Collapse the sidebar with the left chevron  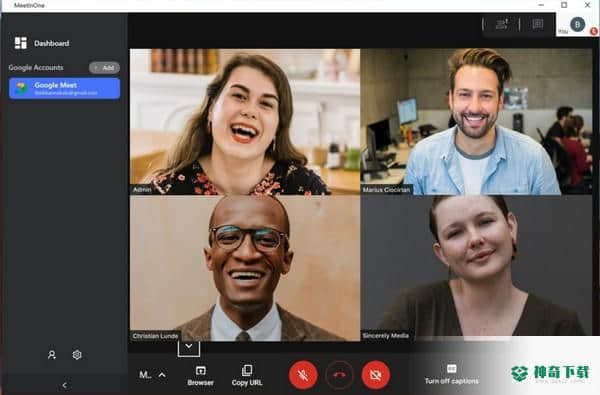tap(64, 385)
